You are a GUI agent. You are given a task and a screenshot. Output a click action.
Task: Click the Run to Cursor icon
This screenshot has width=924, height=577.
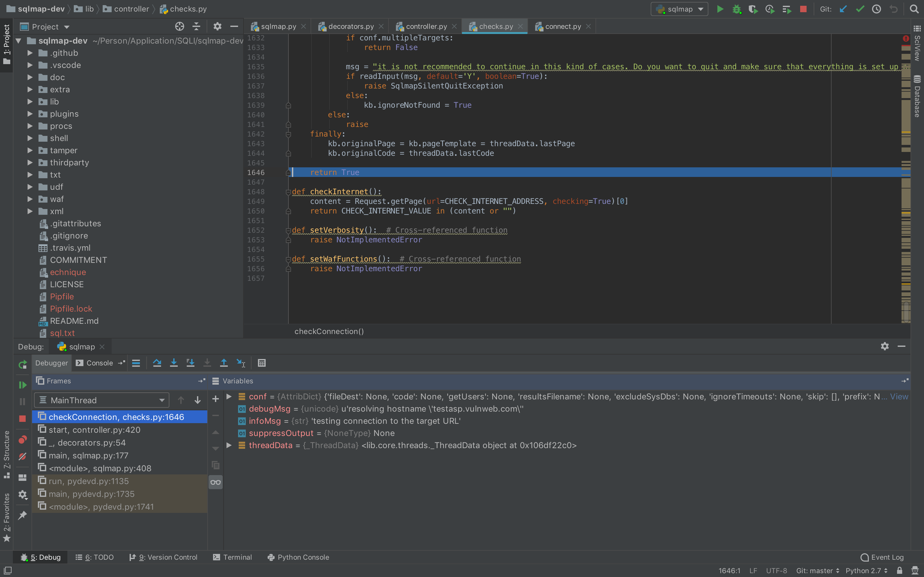[x=241, y=363]
